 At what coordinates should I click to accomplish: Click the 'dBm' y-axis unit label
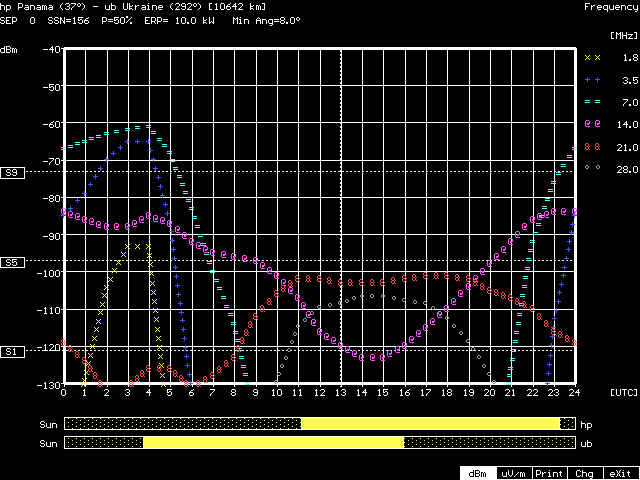(8, 51)
